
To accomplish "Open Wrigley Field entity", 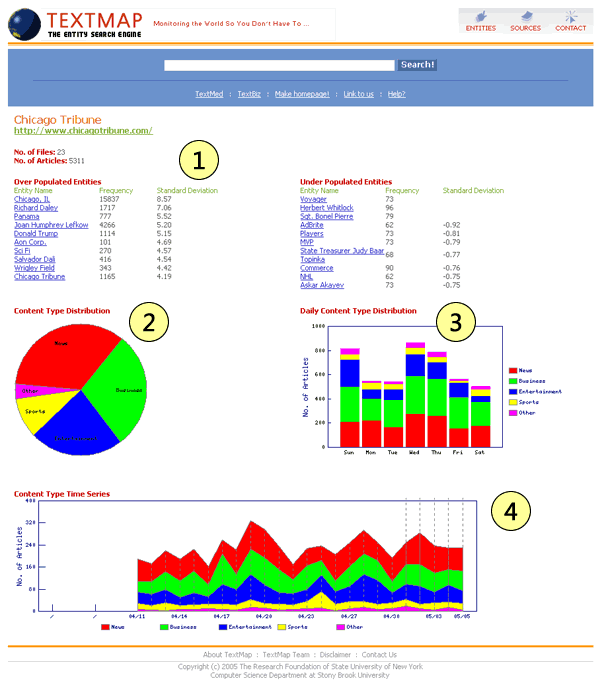I will [x=34, y=268].
